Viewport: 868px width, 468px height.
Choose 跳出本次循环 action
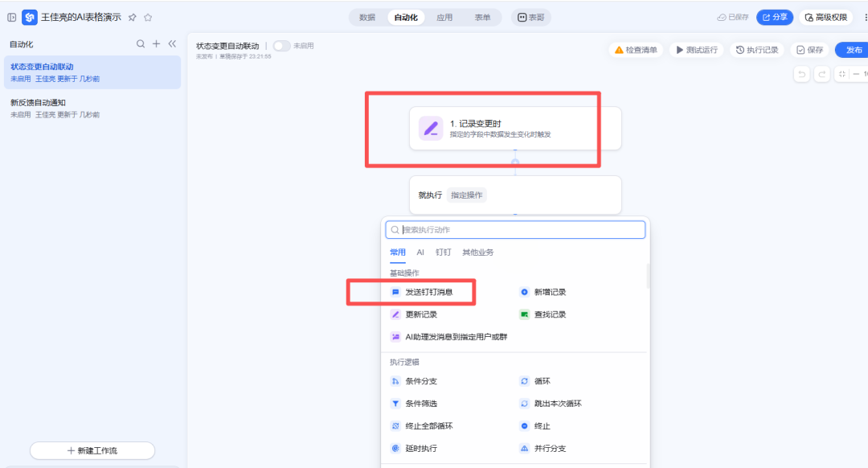click(551, 403)
